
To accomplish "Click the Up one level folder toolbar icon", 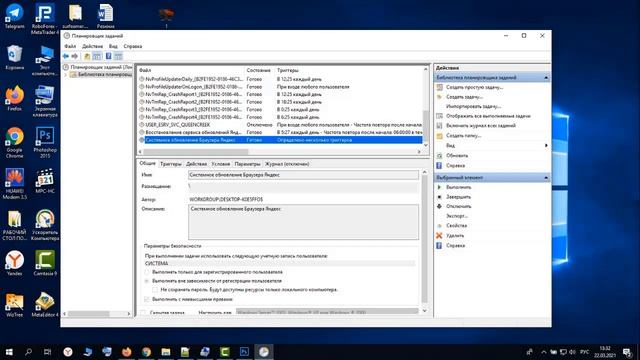I will point(87,56).
